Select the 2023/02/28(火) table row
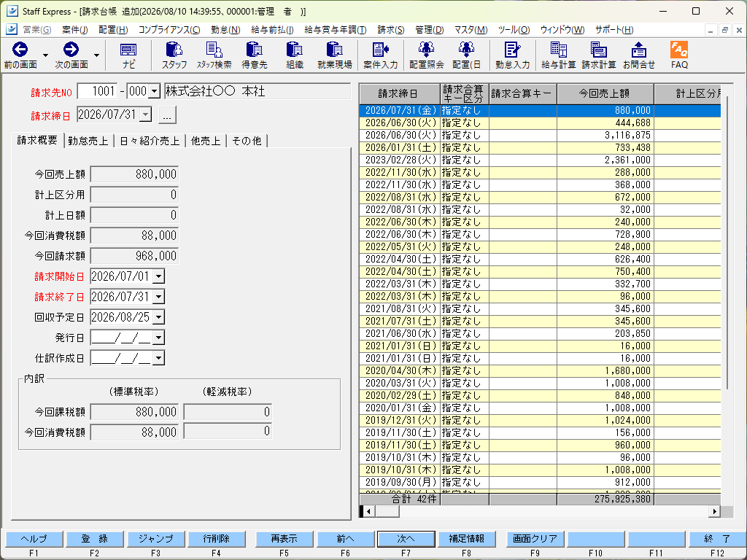747x560 pixels. pos(540,160)
